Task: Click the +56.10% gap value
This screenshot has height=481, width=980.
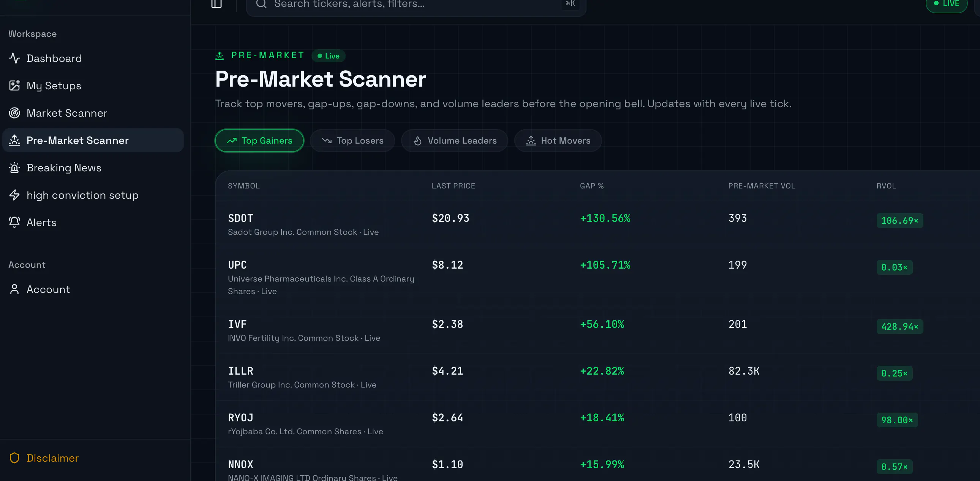Action: click(602, 324)
